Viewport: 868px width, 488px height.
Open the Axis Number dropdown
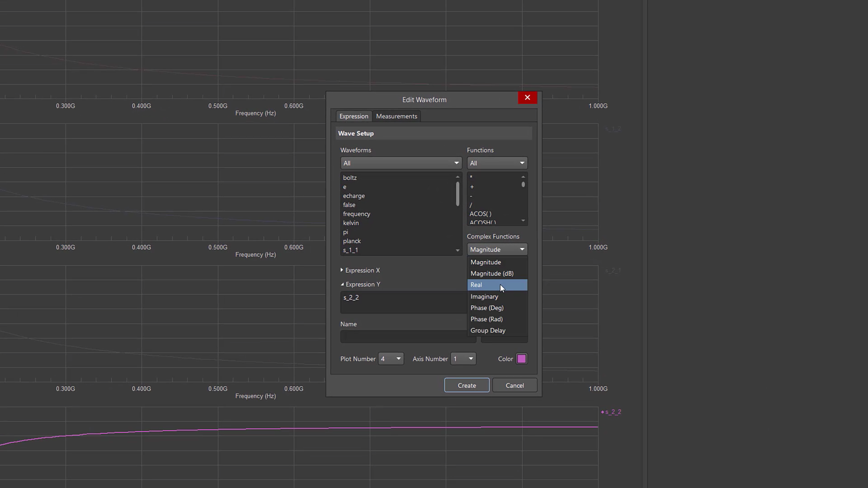pyautogui.click(x=463, y=359)
